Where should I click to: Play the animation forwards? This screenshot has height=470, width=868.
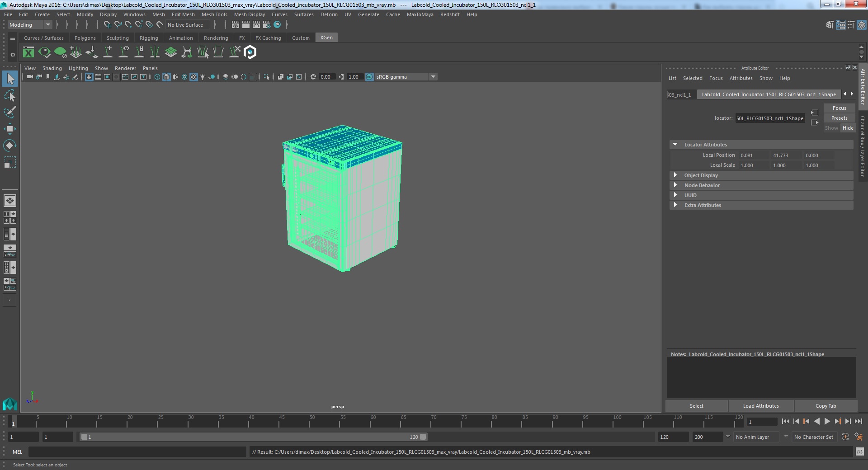click(x=827, y=421)
